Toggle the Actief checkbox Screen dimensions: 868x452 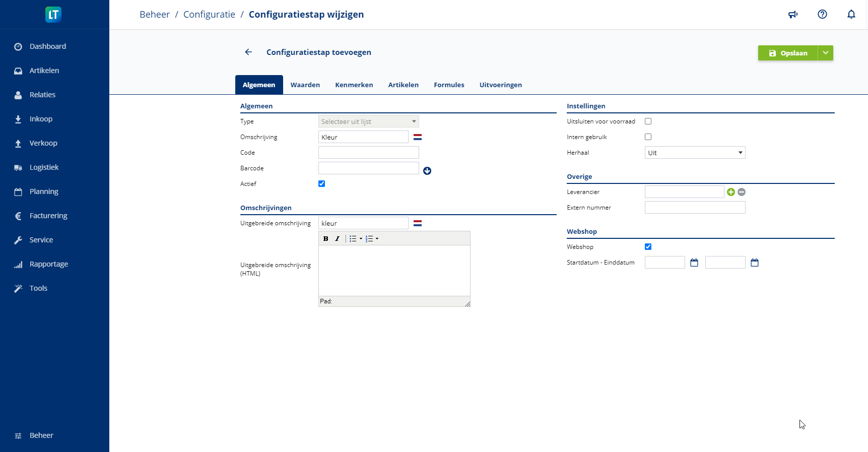322,184
